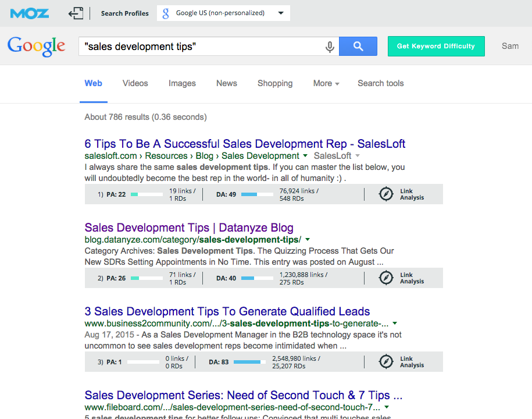532x419 pixels.
Task: Click the MOZ logo
Action: (30, 13)
